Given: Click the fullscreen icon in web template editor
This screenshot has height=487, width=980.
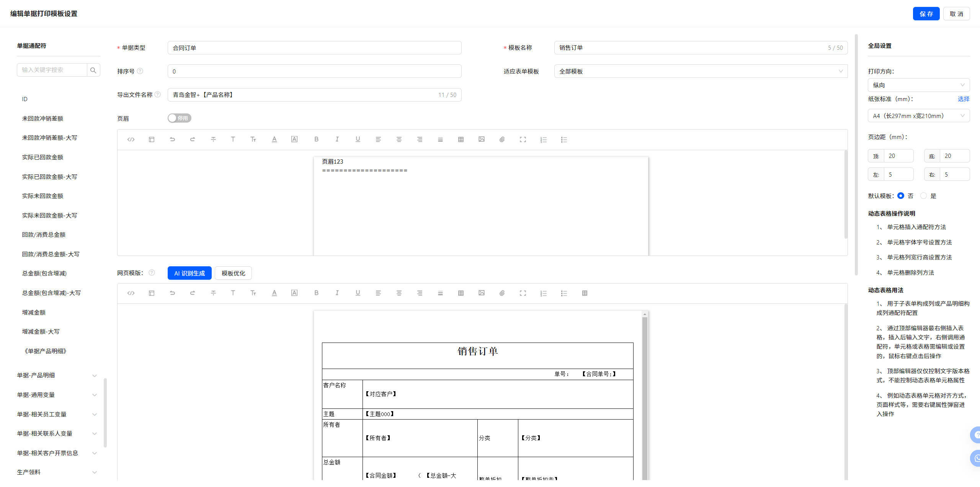Looking at the screenshot, I should click(523, 293).
